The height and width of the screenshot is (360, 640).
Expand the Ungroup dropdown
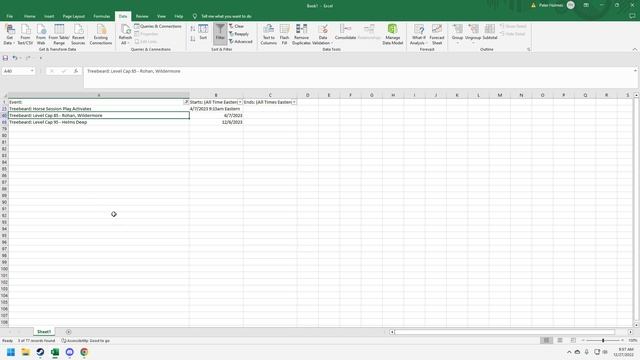coord(473,42)
